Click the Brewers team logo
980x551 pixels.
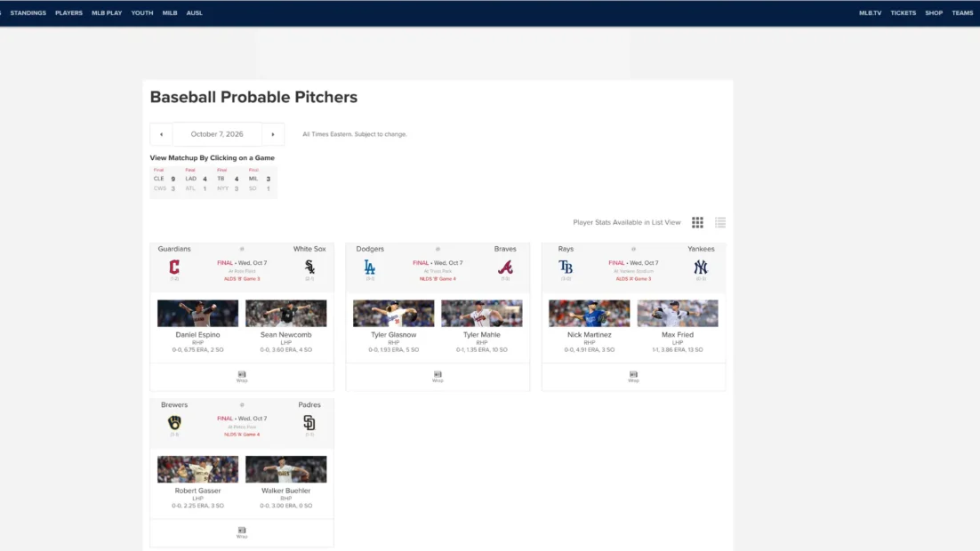tap(174, 423)
